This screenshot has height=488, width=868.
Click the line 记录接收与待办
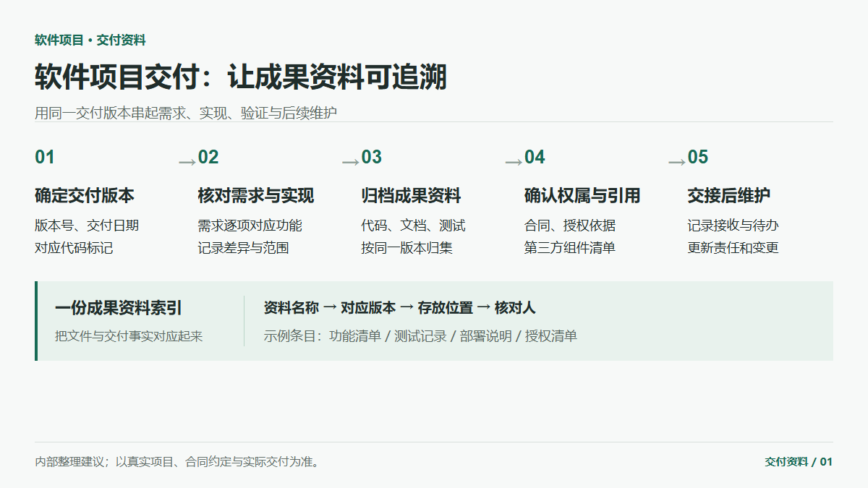[x=733, y=226]
